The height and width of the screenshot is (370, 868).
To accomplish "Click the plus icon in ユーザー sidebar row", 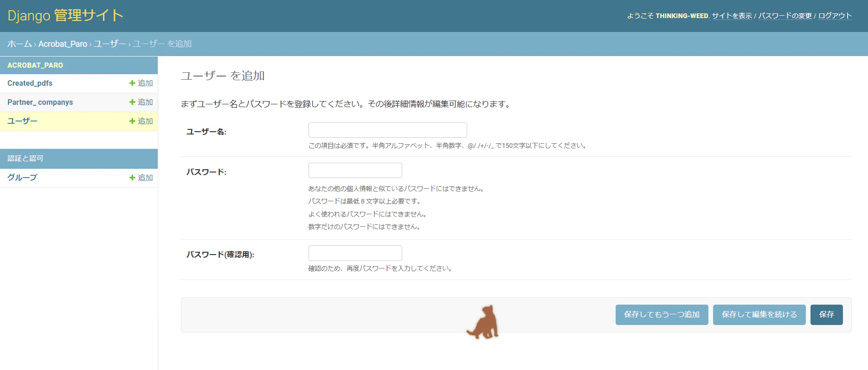I will [132, 121].
